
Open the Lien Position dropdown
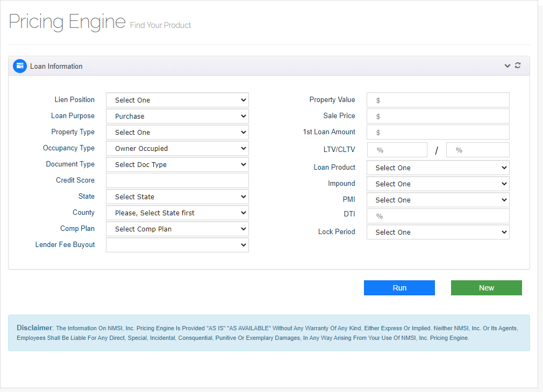coord(177,100)
